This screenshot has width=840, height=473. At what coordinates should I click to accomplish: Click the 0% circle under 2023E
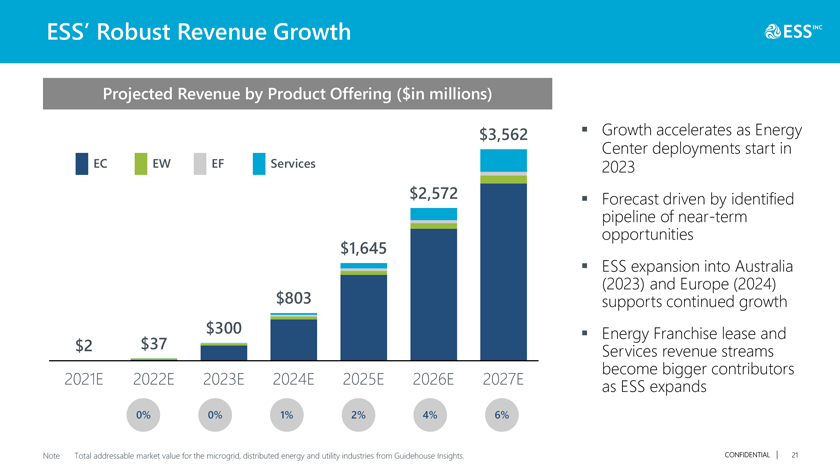point(215,415)
